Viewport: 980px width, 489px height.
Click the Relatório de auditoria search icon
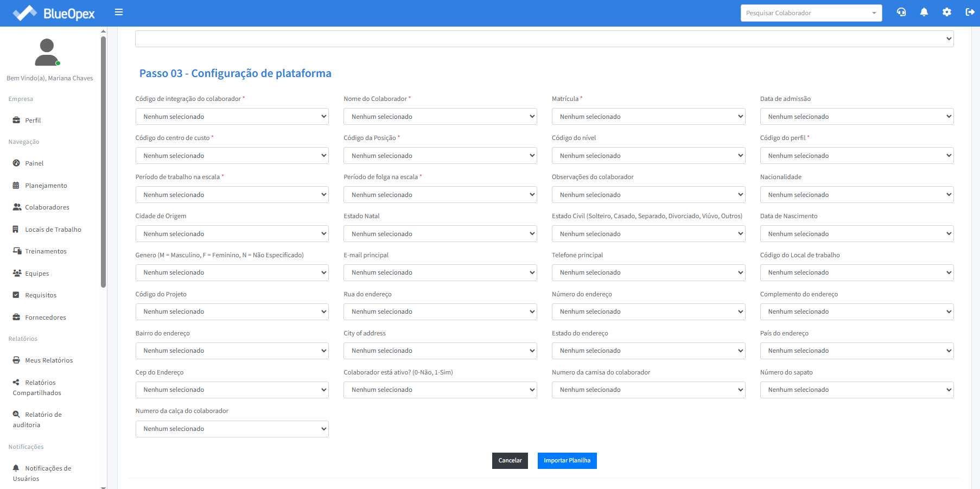coord(16,415)
